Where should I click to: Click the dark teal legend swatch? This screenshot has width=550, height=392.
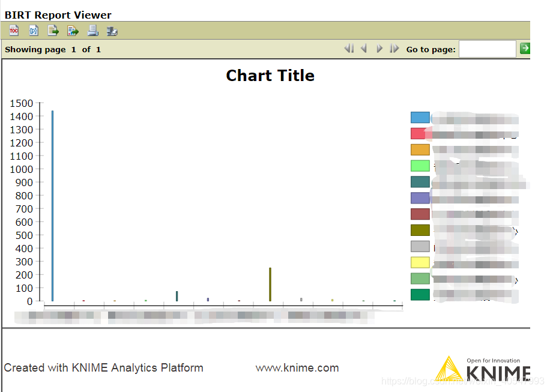[420, 182]
